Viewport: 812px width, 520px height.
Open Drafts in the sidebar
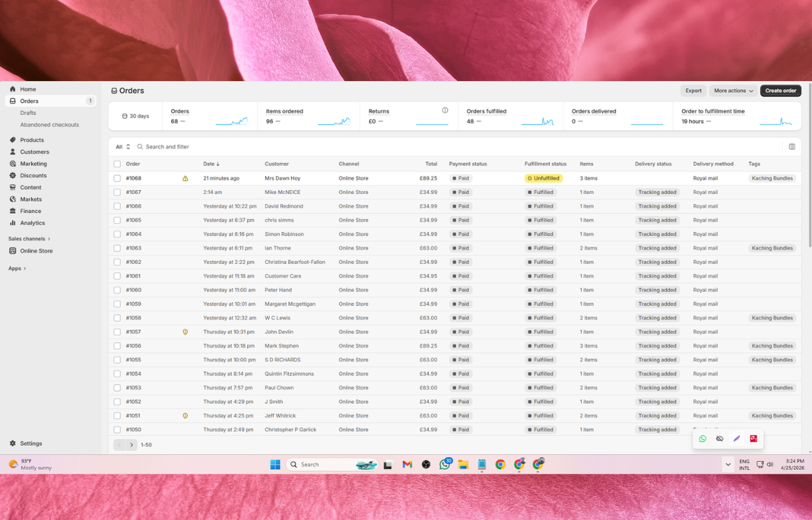pos(28,113)
